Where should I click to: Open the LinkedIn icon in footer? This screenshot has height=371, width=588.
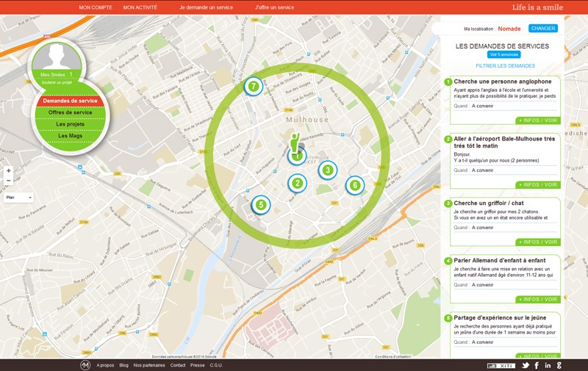coord(548,365)
